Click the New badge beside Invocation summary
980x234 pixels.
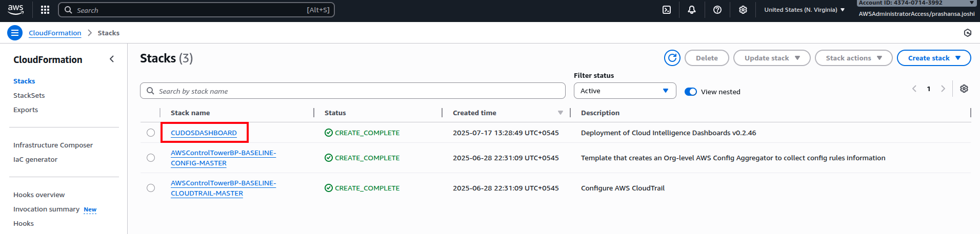point(90,209)
